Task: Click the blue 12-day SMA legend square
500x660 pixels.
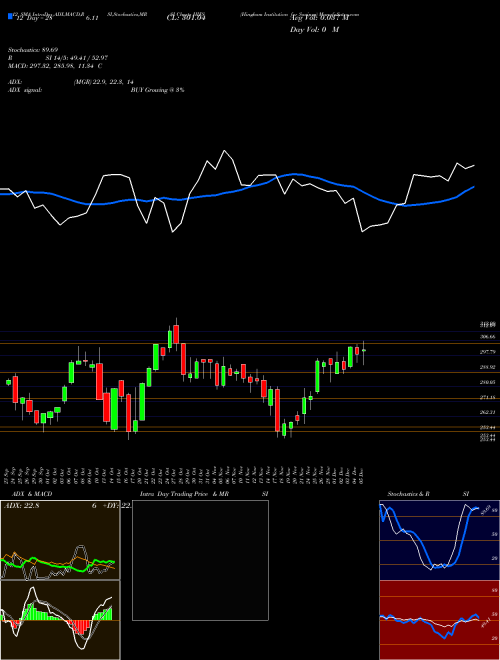Action: pyautogui.click(x=10, y=16)
